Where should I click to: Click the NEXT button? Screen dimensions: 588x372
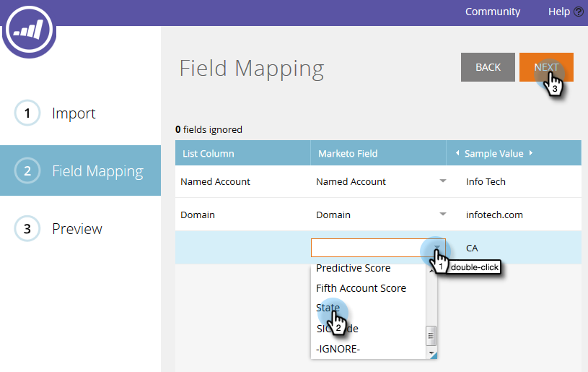coord(546,67)
